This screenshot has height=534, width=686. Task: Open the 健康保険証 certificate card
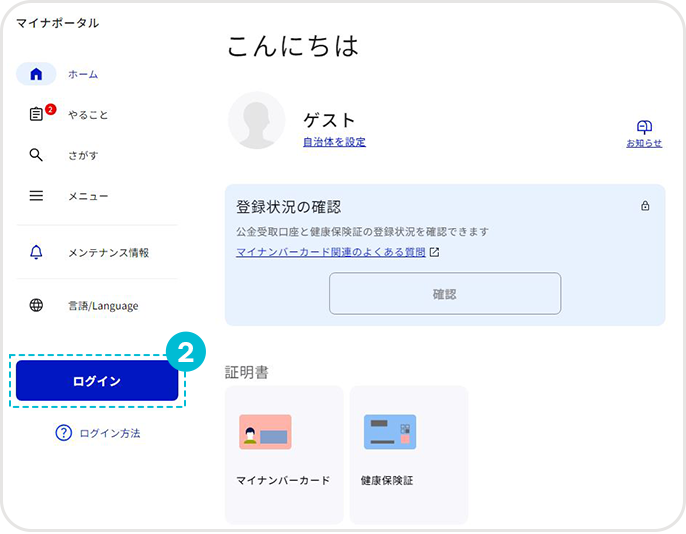[409, 455]
